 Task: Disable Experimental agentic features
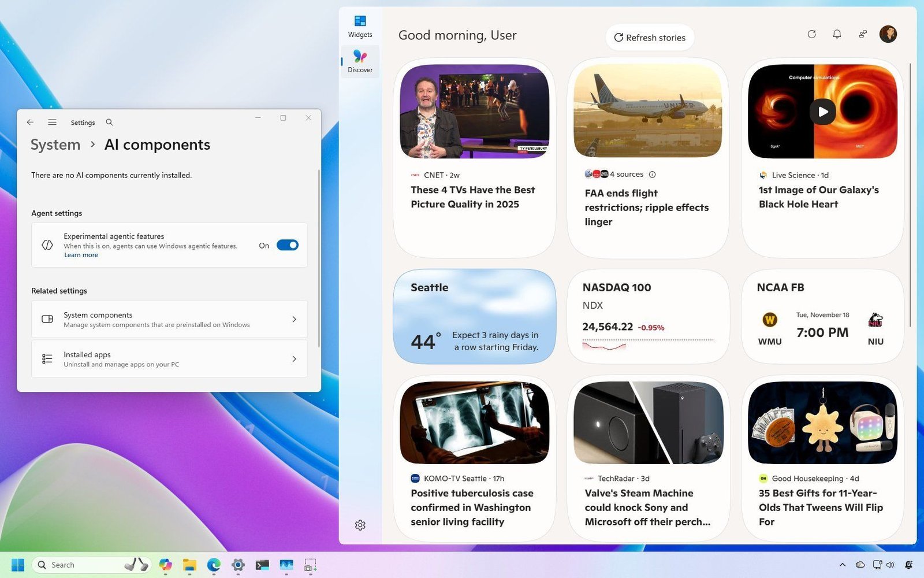(287, 245)
